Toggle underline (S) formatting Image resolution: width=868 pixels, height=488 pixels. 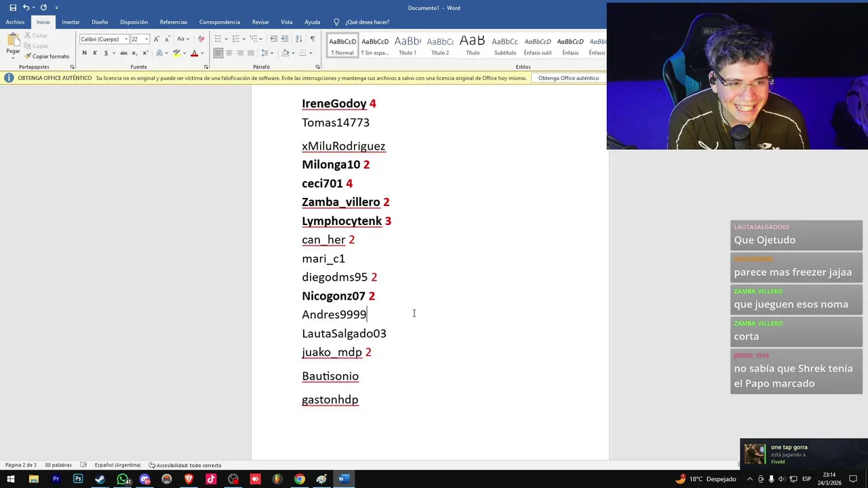[x=106, y=53]
